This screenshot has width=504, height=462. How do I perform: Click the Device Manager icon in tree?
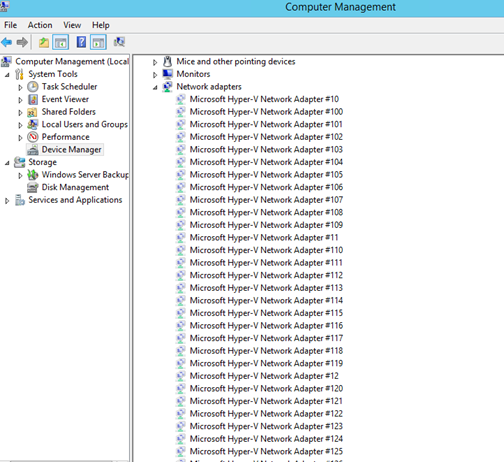point(33,150)
